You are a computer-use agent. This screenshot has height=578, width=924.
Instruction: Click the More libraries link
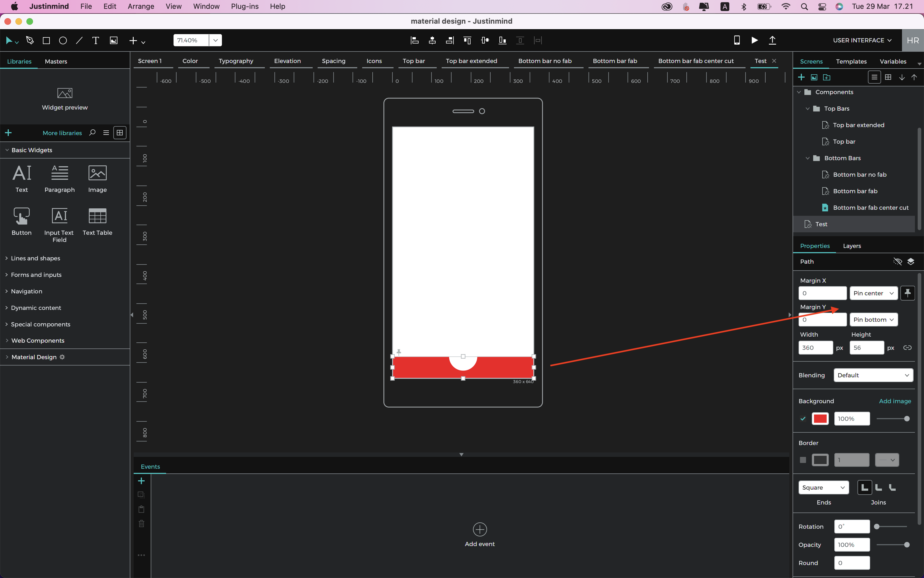coord(62,133)
